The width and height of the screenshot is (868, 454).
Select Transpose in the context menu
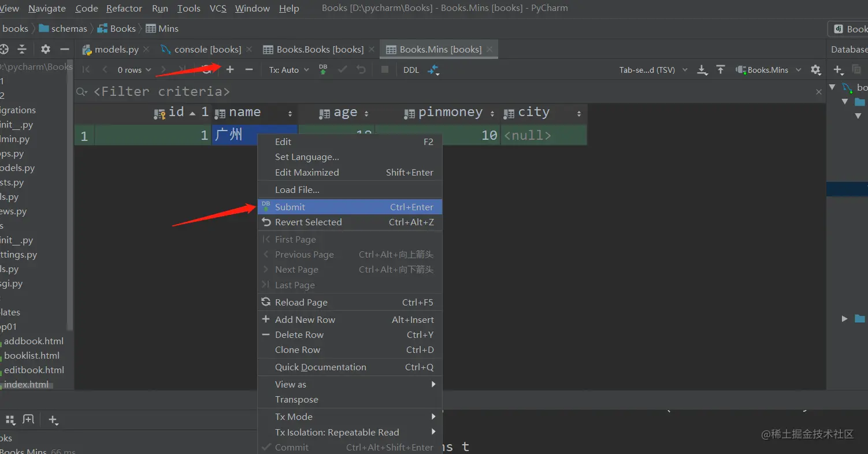(x=350, y=400)
